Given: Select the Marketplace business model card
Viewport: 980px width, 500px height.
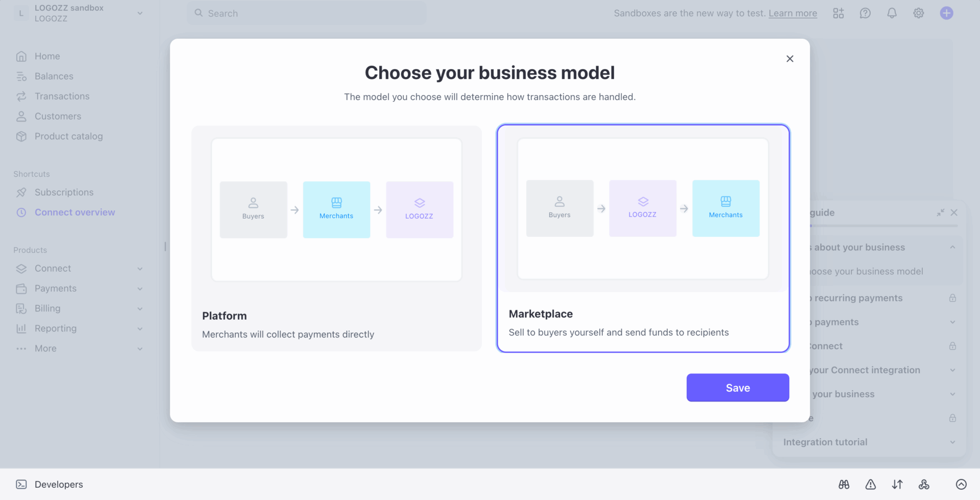Looking at the screenshot, I should (643, 237).
